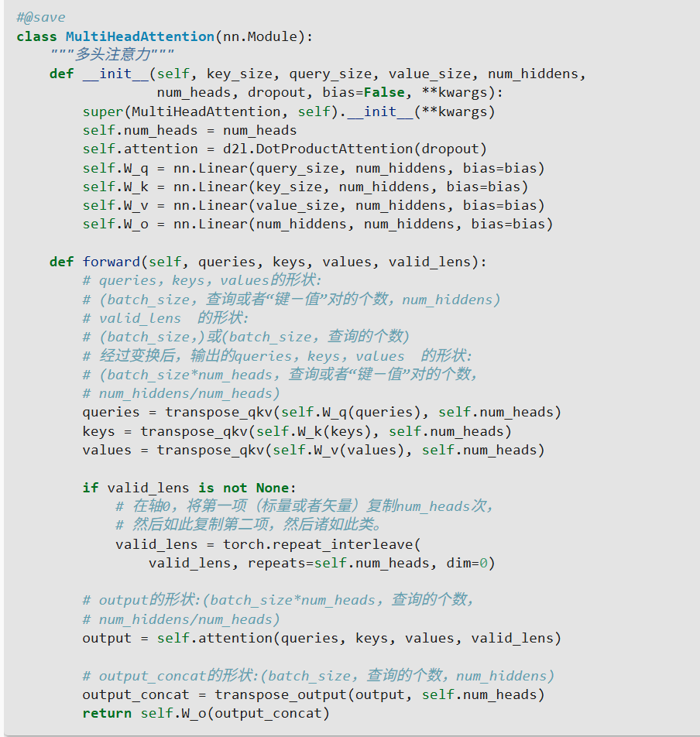Image resolution: width=700 pixels, height=737 pixels.
Task: Click the comment "# queries, keys, values的形状:"
Action: point(202,280)
